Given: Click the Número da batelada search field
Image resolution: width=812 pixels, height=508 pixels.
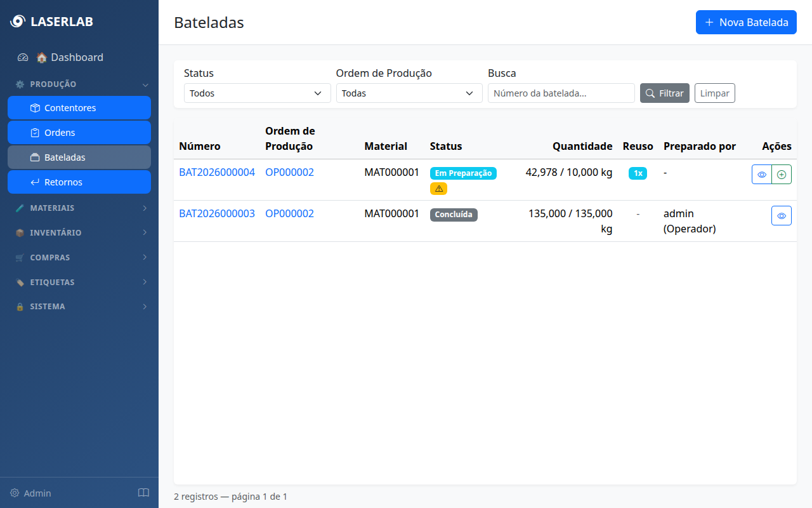Looking at the screenshot, I should tap(561, 93).
